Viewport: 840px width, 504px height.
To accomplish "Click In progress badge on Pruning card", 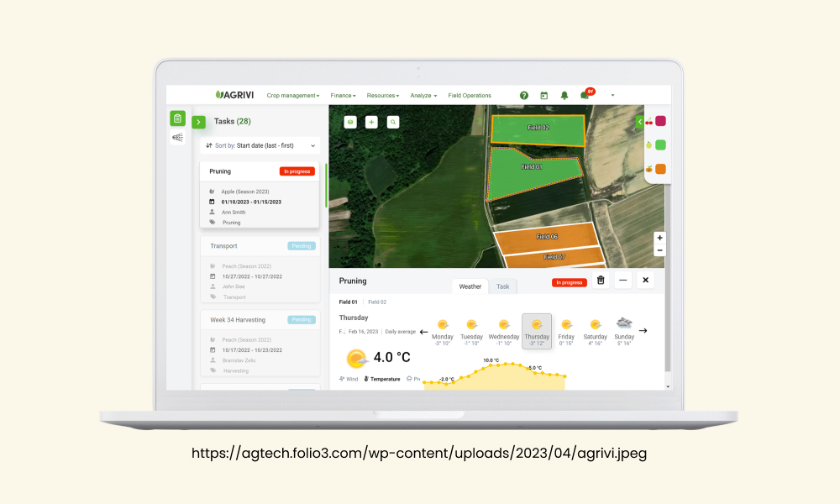I will tap(297, 171).
